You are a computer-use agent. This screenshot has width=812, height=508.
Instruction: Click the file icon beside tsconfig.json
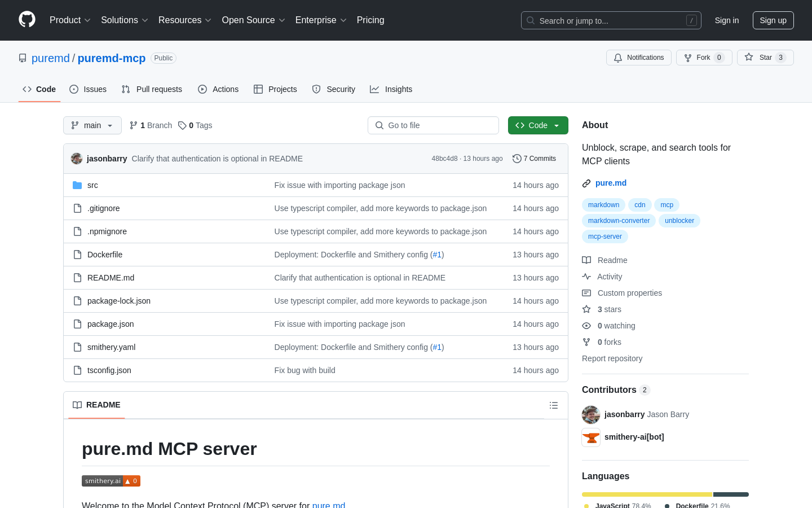77,370
